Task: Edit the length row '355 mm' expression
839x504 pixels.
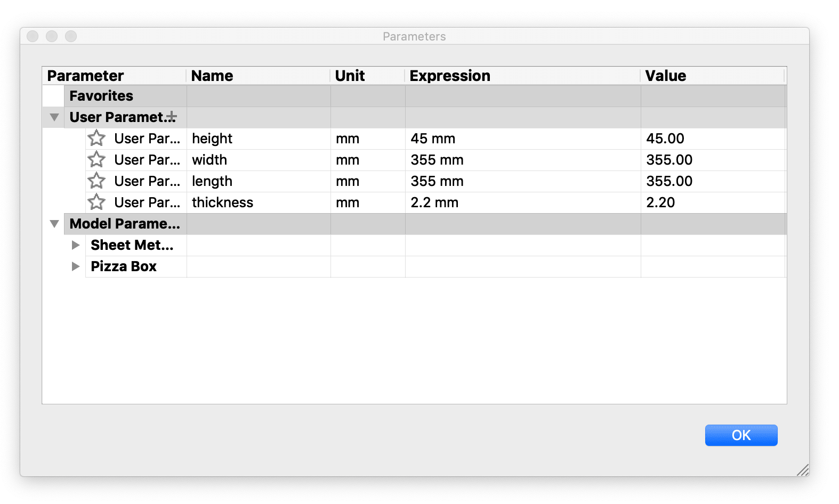Action: pos(523,181)
